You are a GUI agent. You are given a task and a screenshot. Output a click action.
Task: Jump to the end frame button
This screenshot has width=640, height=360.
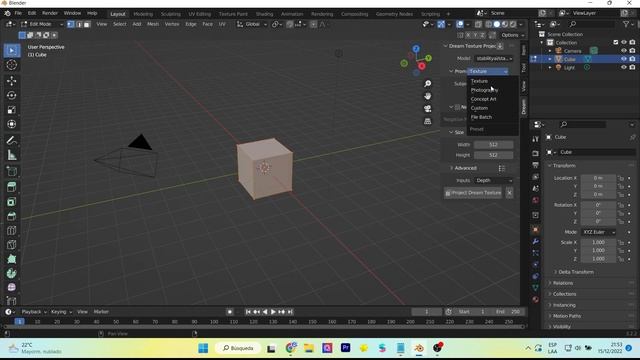pyautogui.click(x=290, y=312)
